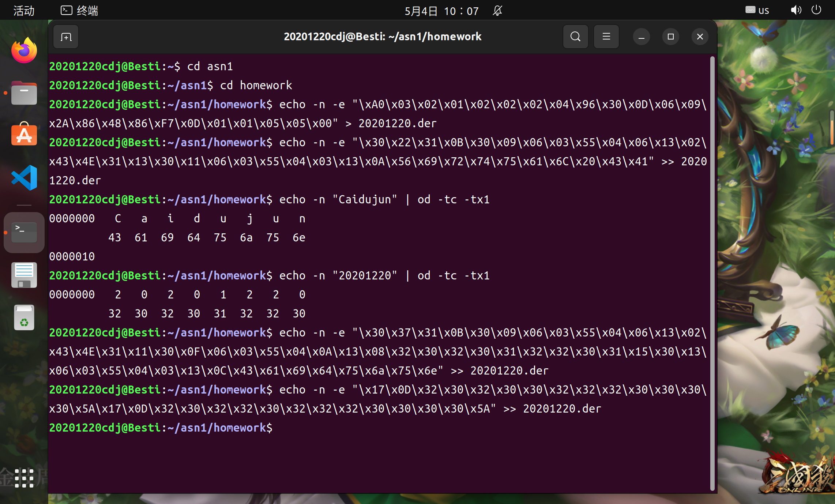Screen dimensions: 835x504
Task: Open the power menu icon
Action: point(816,10)
